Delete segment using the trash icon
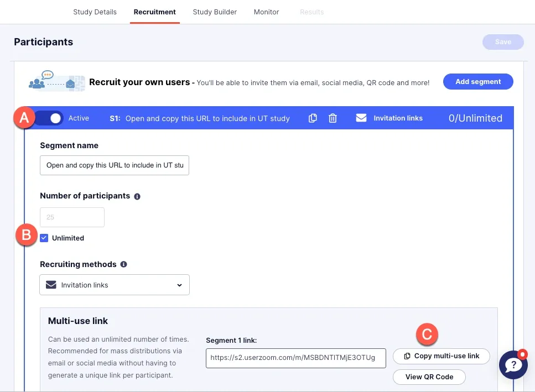The image size is (535, 392). pyautogui.click(x=333, y=118)
